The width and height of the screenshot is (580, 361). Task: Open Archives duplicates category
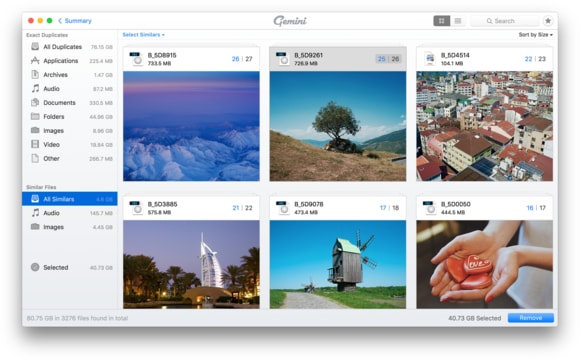(70, 75)
